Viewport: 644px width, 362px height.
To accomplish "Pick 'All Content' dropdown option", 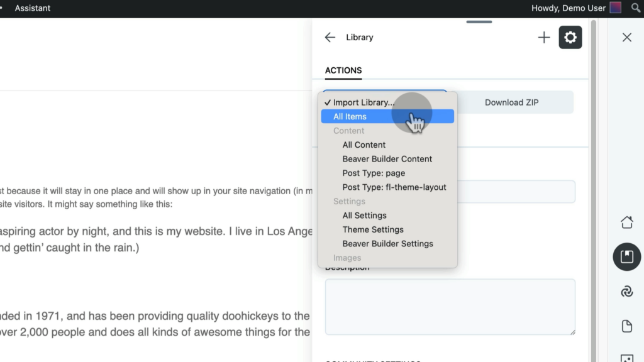I will (364, 145).
